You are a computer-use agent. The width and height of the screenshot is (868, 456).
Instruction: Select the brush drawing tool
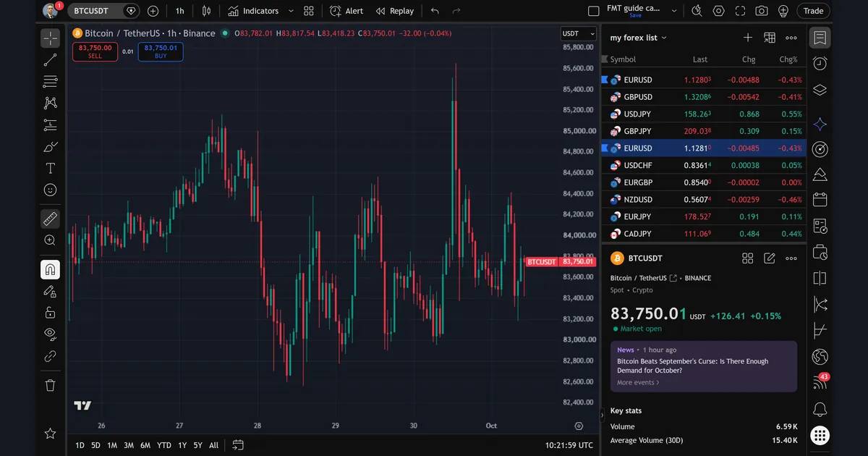click(x=50, y=147)
